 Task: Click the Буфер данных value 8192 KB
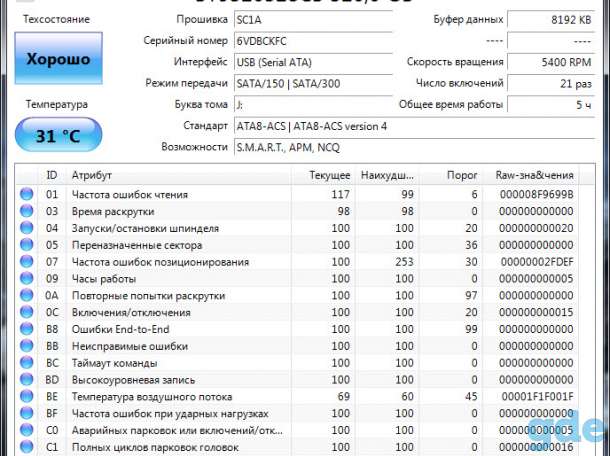[x=551, y=20]
